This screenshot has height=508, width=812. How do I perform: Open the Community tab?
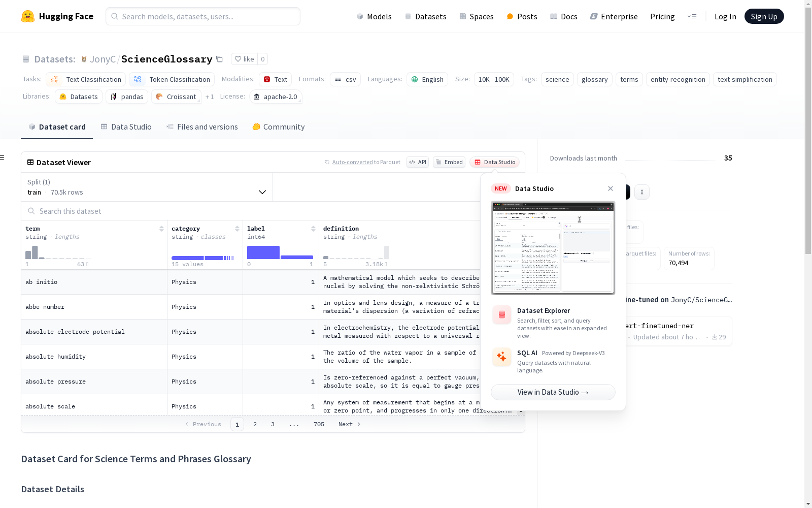(x=279, y=127)
